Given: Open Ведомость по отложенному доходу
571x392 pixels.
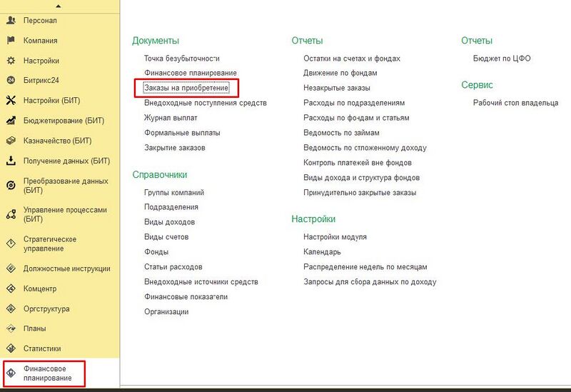Looking at the screenshot, I should pos(365,148).
